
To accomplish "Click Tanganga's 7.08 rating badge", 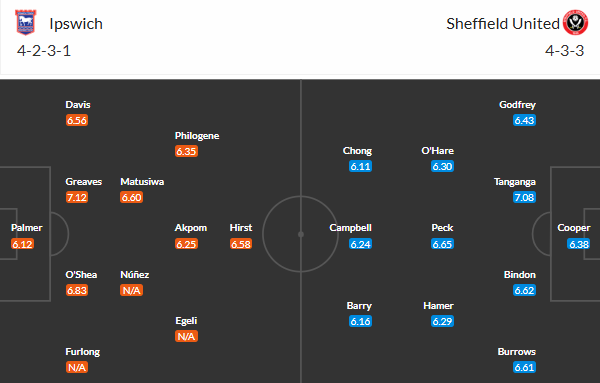I will pyautogui.click(x=524, y=197).
